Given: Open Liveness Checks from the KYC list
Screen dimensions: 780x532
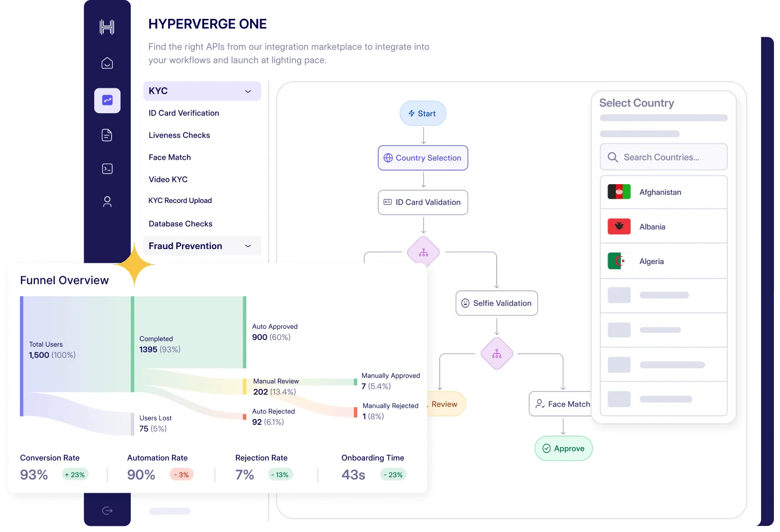Looking at the screenshot, I should [179, 135].
